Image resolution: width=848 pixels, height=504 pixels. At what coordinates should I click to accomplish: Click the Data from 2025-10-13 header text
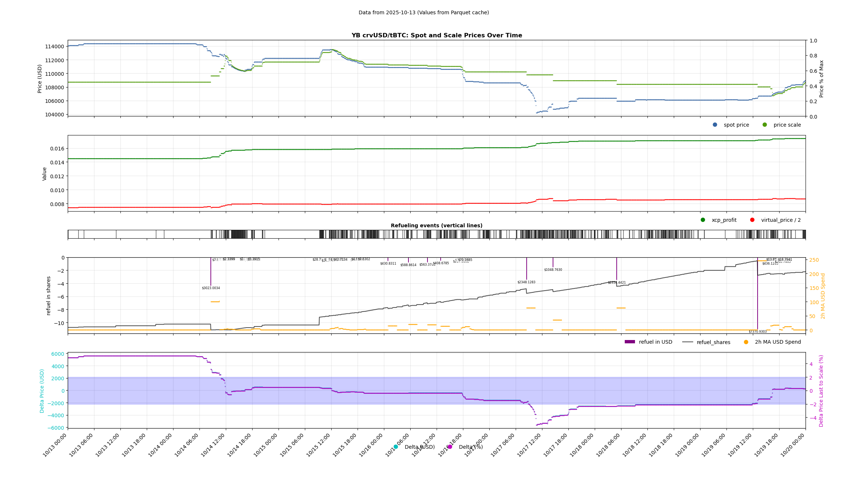[423, 12]
